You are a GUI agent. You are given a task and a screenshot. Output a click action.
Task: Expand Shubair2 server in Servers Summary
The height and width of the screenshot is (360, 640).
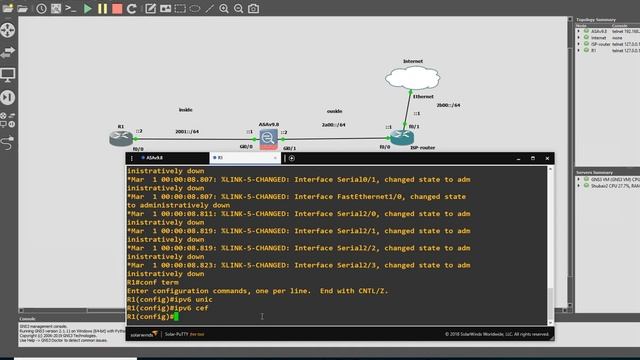[x=579, y=186]
